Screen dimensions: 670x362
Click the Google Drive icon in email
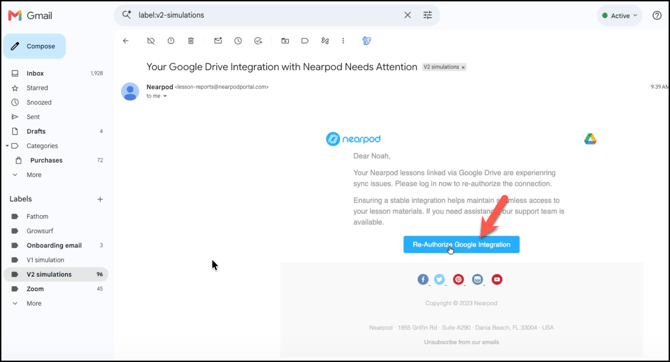[x=590, y=139]
